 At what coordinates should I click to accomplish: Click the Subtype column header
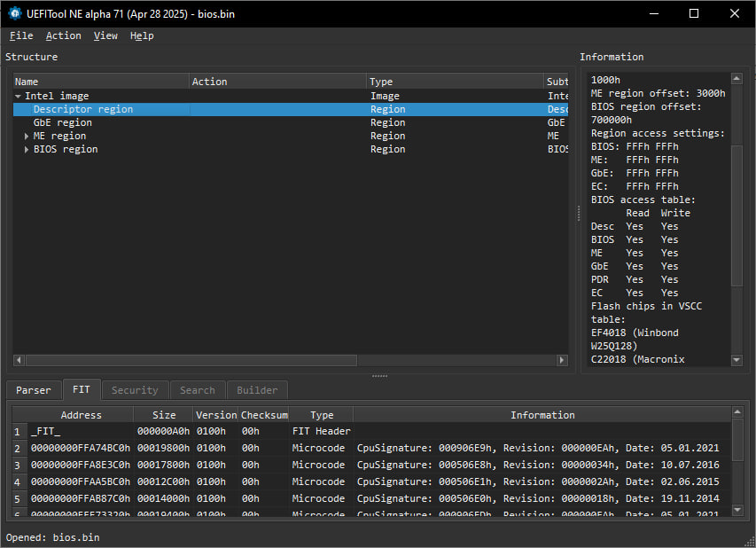[x=556, y=82]
